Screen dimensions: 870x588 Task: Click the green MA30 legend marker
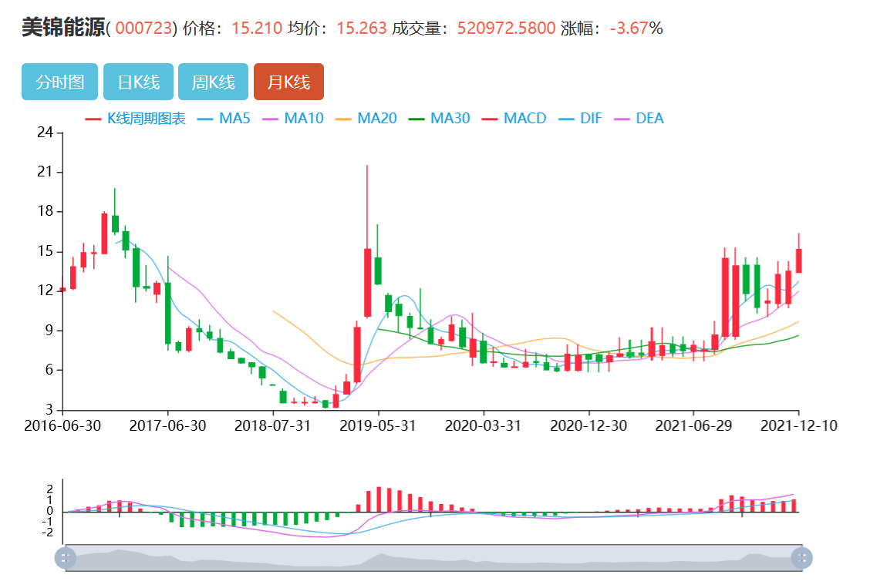[416, 119]
